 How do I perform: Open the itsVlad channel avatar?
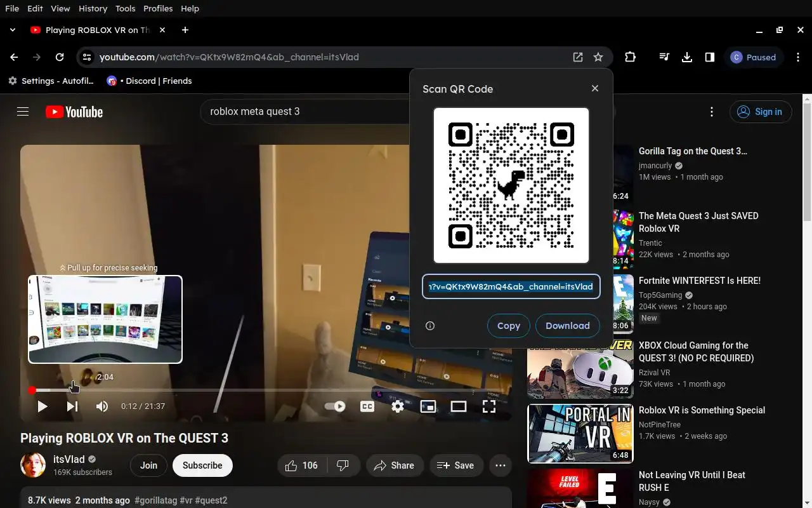click(x=33, y=465)
